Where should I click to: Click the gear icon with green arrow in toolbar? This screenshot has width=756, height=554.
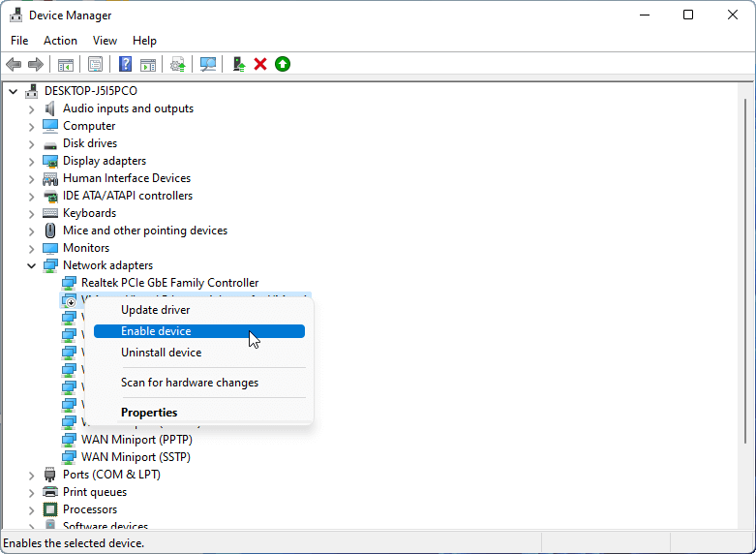[x=177, y=64]
